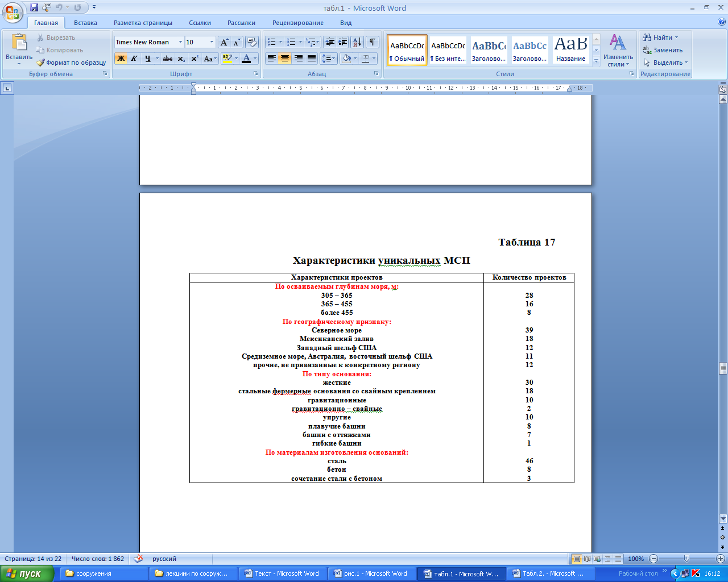728x582 pixels.
Task: Apply subscript formatting
Action: click(181, 59)
